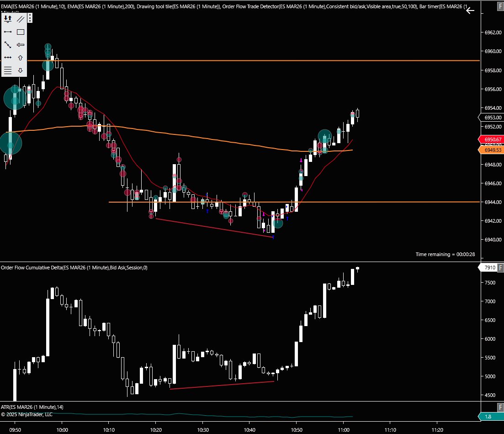Image resolution: width=504 pixels, height=434 pixels.
Task: Click the 2025 NinjaTrader, LLC copyright text
Action: (27, 414)
